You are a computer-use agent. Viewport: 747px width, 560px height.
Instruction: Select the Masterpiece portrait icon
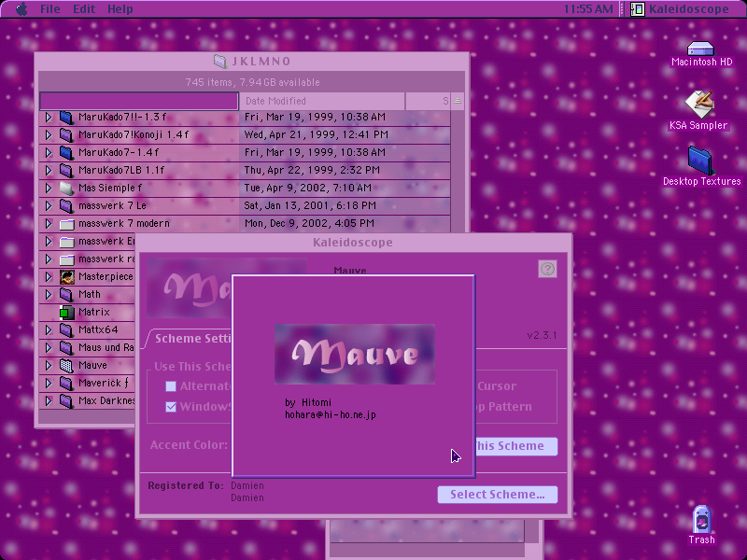[66, 276]
